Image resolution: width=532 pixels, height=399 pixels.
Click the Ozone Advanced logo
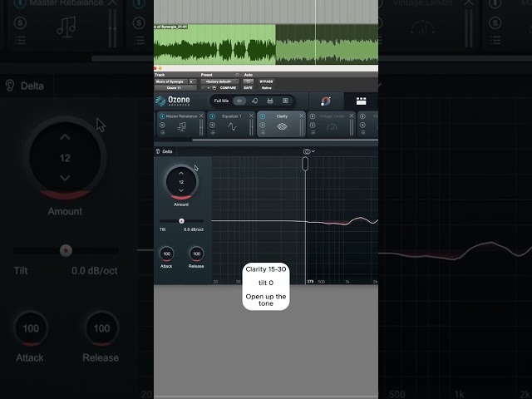coord(173,101)
